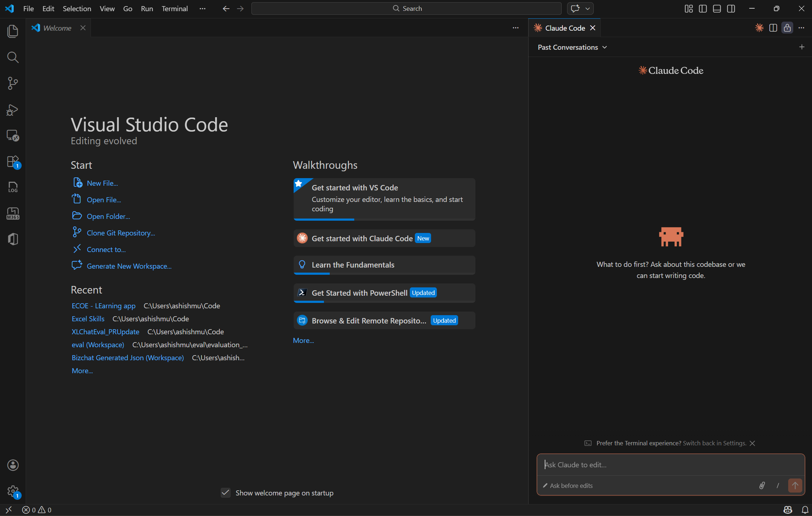The height and width of the screenshot is (516, 812).
Task: Click the remote window status bar icon
Action: pos(9,510)
